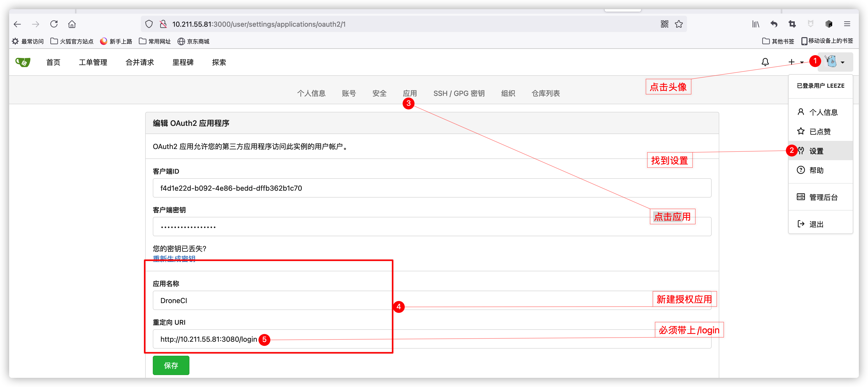Toggle bookmark star for this page
The image size is (868, 387).
pyautogui.click(x=679, y=24)
